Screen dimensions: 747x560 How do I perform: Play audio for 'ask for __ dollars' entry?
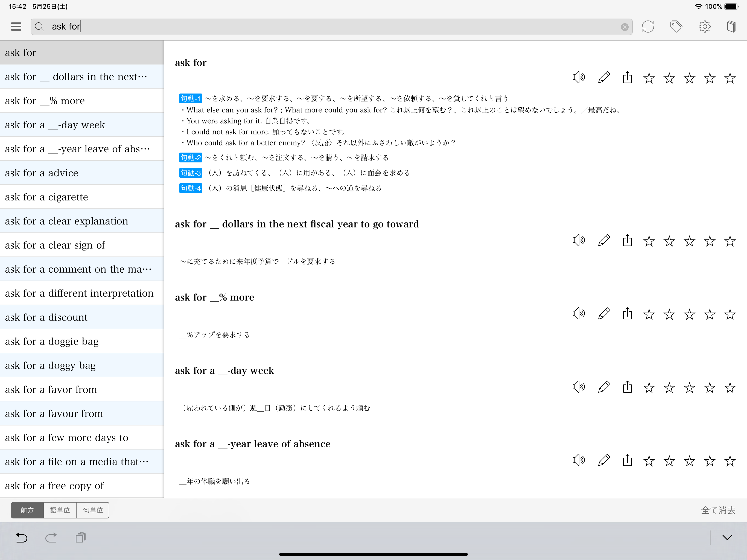click(x=579, y=240)
